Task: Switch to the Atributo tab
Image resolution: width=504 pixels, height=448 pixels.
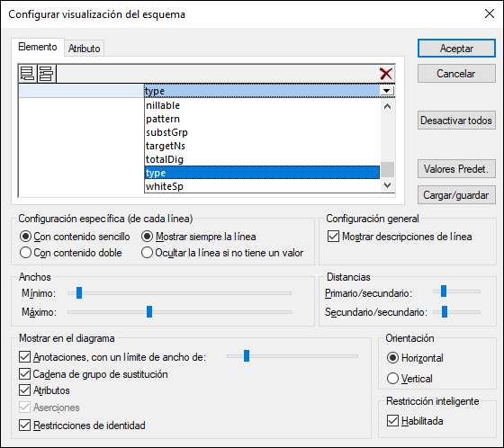Action: (85, 49)
